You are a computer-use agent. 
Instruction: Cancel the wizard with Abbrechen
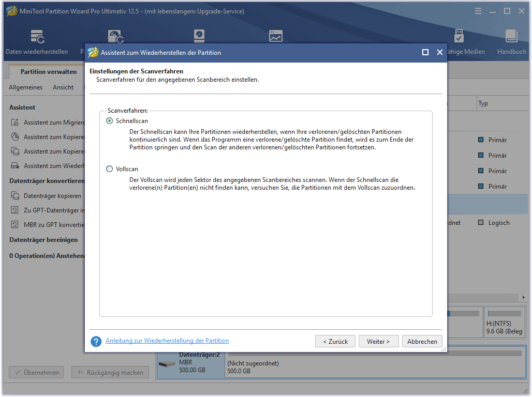point(422,341)
